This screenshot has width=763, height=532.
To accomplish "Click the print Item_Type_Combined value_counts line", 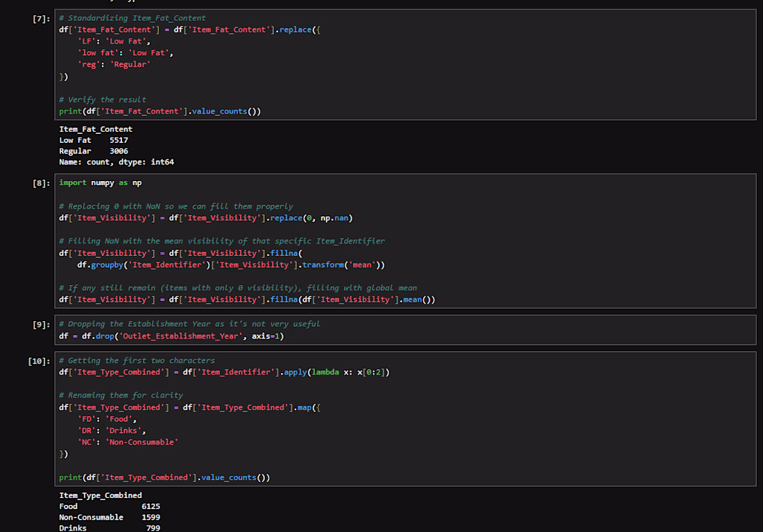I will click(164, 478).
